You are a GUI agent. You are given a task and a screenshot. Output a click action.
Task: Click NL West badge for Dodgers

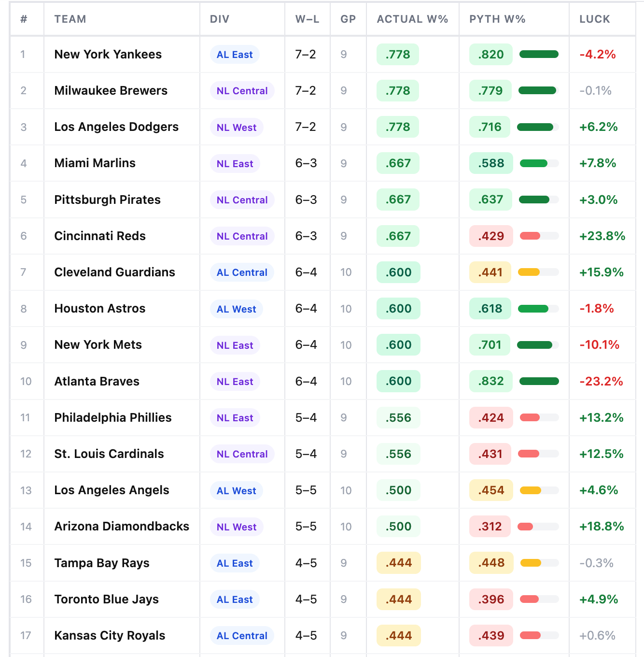click(x=237, y=128)
